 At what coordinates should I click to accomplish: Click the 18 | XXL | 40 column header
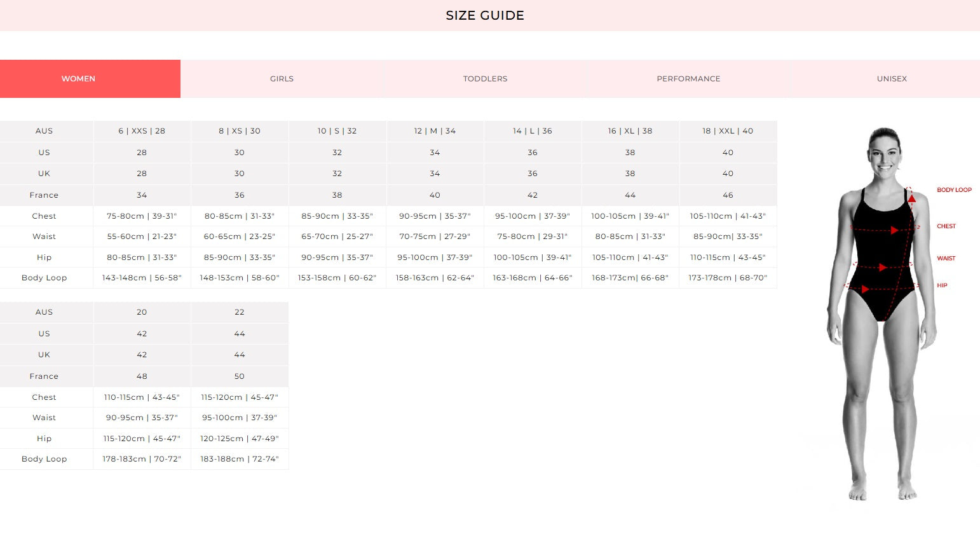pos(728,131)
